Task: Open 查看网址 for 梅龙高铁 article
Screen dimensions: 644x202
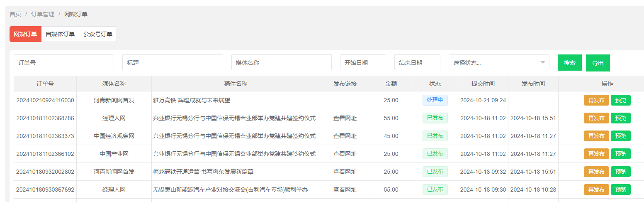Action: 345,172
